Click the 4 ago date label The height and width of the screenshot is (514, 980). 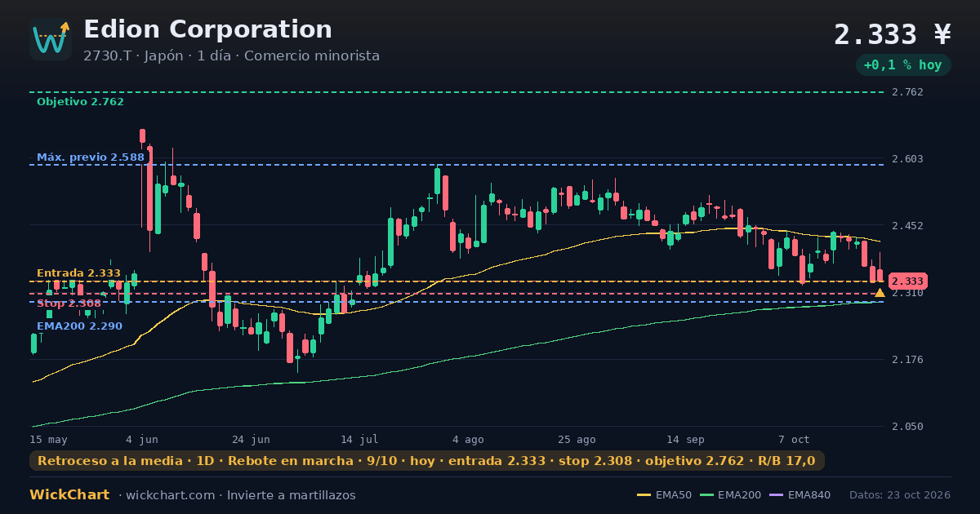click(468, 439)
